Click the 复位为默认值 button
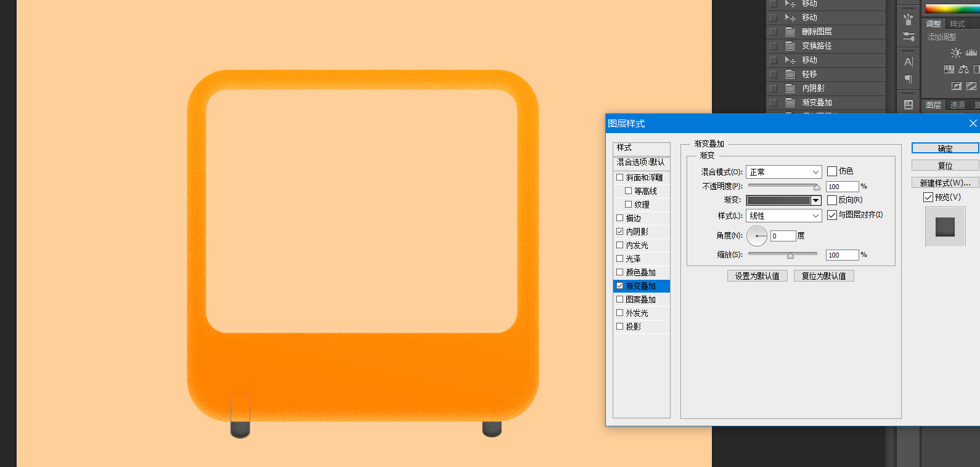Screen dimensions: 980x467 click(824, 276)
